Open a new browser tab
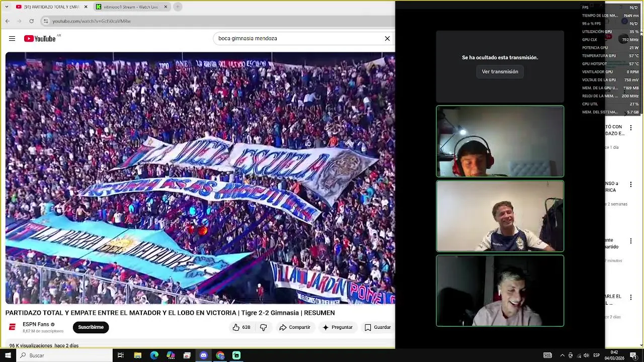 (178, 7)
